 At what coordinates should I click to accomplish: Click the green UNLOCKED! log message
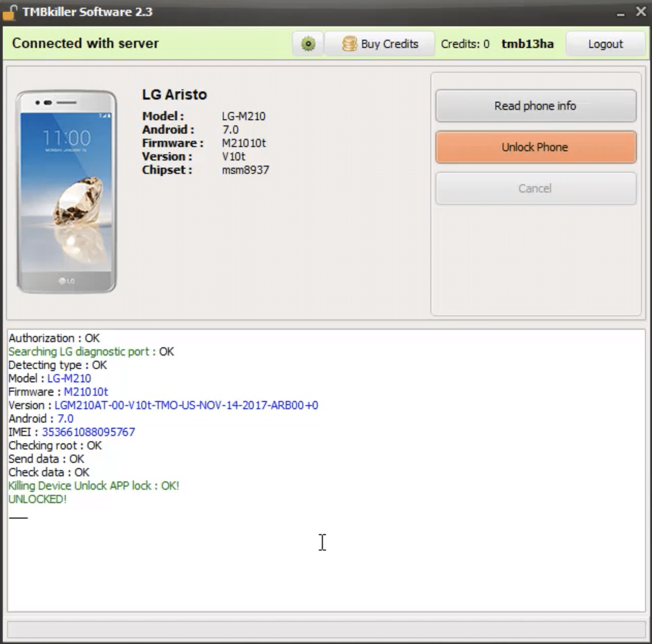(38, 499)
